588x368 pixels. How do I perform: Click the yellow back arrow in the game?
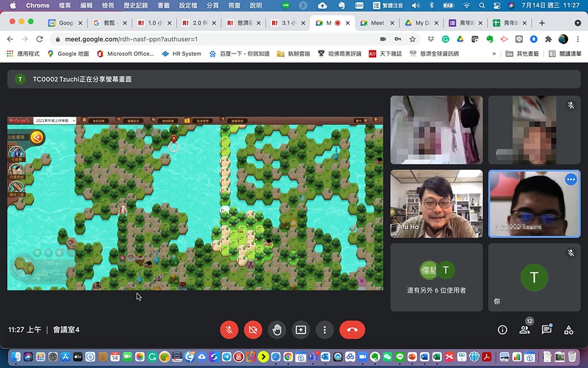pos(37,137)
